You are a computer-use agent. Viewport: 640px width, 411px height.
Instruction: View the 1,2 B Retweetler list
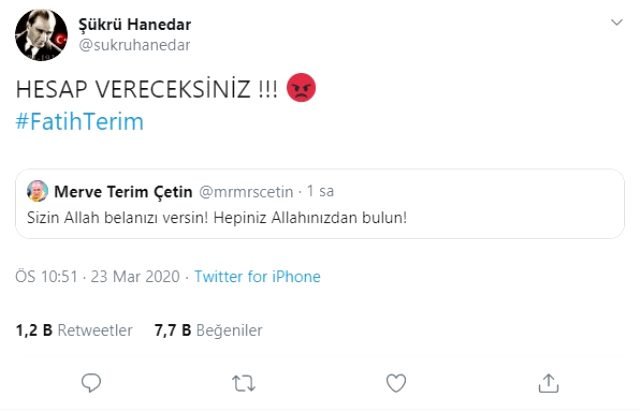click(x=74, y=330)
